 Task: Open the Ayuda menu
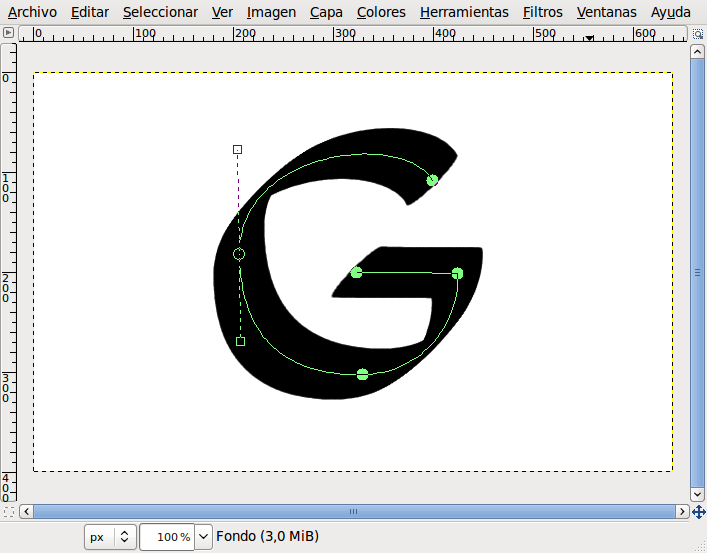pyautogui.click(x=670, y=12)
